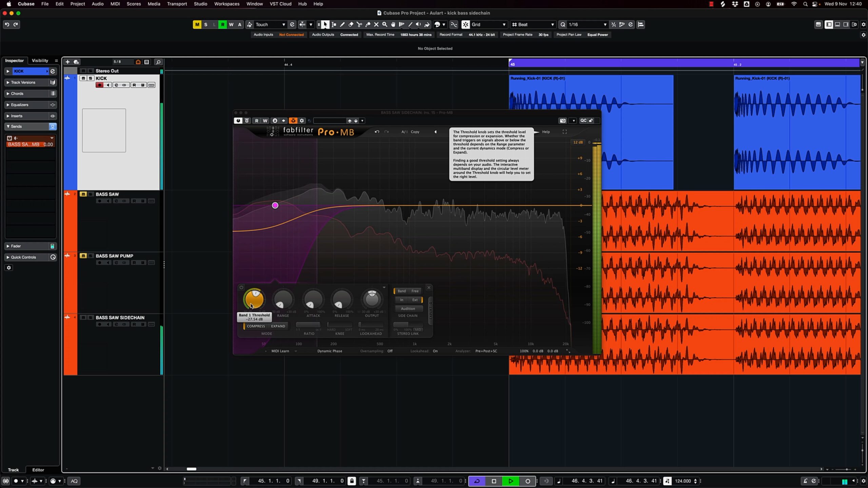868x488 pixels.
Task: Toggle Snap on/off button beside Grid
Action: [466, 24]
